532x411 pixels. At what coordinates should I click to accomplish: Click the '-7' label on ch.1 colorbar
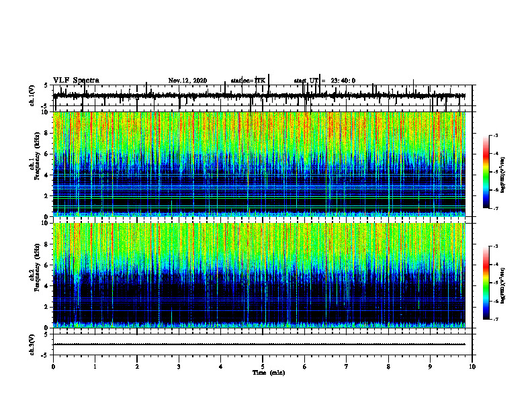tap(496, 208)
